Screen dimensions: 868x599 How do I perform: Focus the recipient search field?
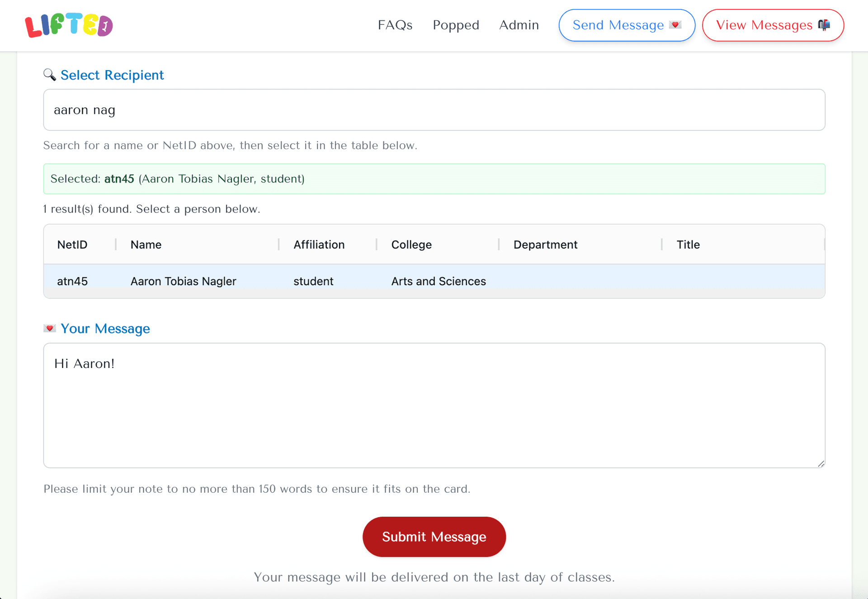tap(434, 110)
